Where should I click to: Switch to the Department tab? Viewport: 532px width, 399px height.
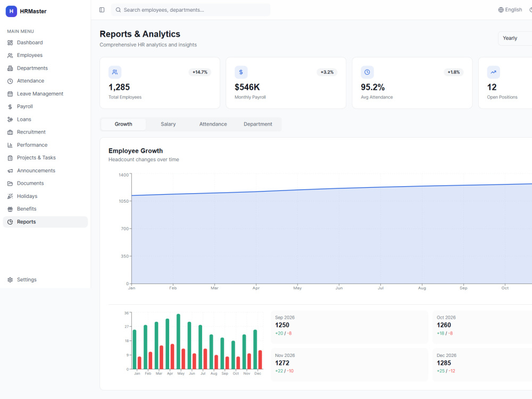click(258, 124)
